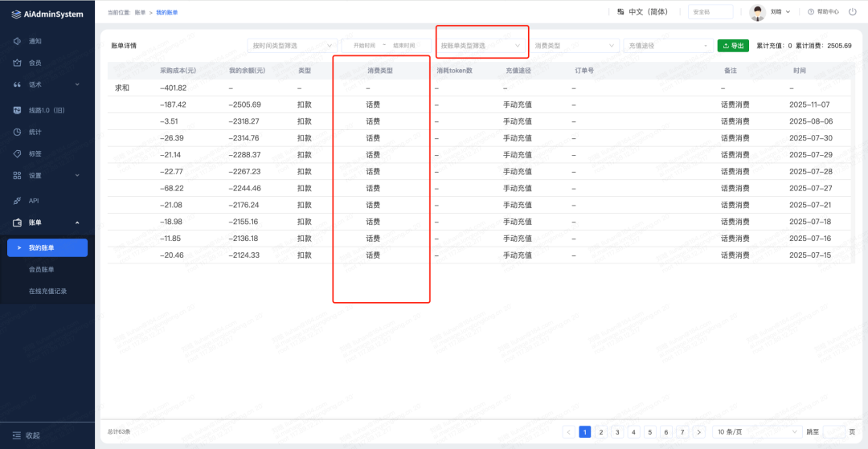The width and height of the screenshot is (868, 449).
Task: Open the 按账单类型筛选 dropdown
Action: click(481, 46)
